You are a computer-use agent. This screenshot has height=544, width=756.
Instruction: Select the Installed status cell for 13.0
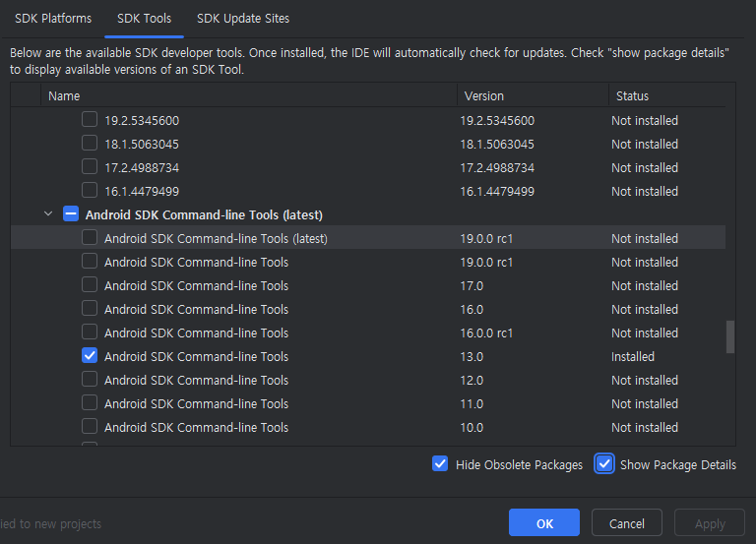(x=633, y=356)
